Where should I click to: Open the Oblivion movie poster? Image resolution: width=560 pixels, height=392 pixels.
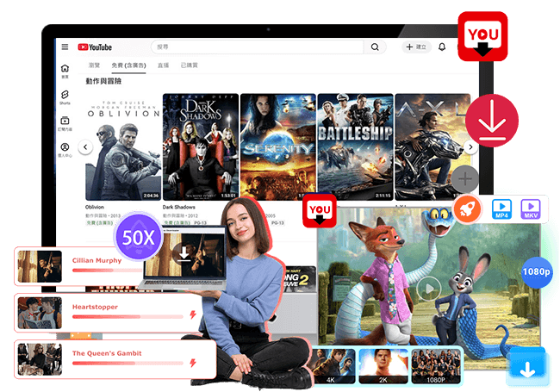click(x=123, y=146)
